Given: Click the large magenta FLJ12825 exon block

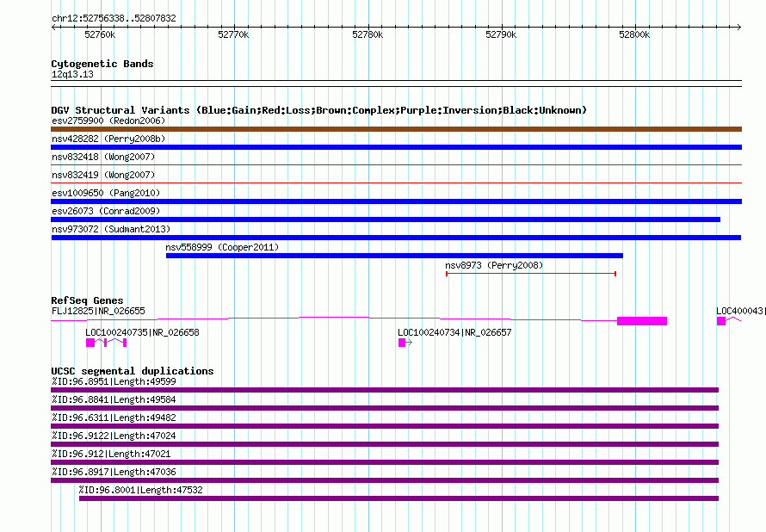Looking at the screenshot, I should tap(642, 321).
